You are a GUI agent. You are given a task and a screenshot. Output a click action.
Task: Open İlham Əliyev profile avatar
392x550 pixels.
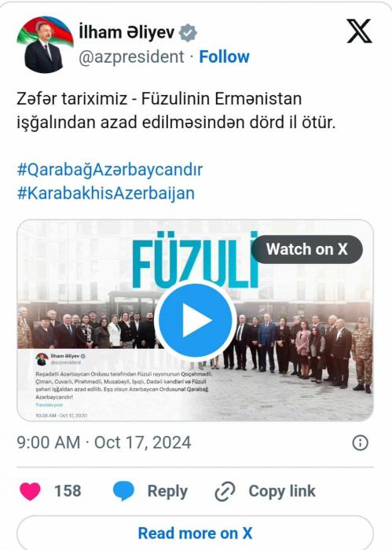pos(45,45)
